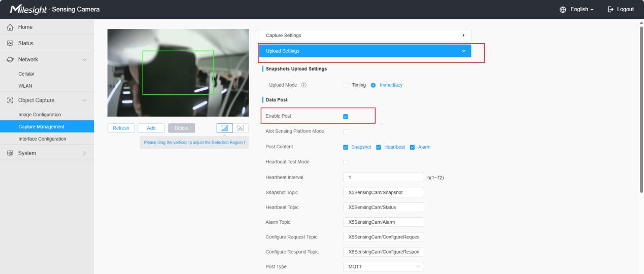
Task: Select the Timing upload mode
Action: coord(346,85)
